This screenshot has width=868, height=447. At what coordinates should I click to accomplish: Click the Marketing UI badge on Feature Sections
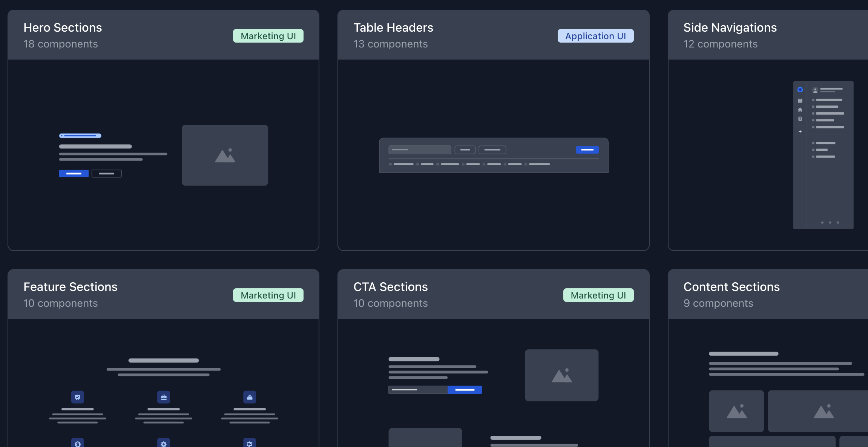[x=268, y=295]
